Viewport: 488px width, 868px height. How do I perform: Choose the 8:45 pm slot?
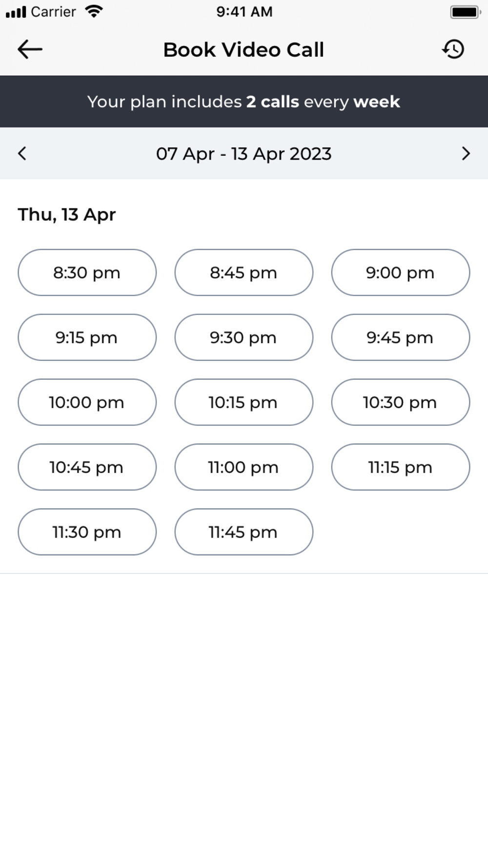pos(244,272)
